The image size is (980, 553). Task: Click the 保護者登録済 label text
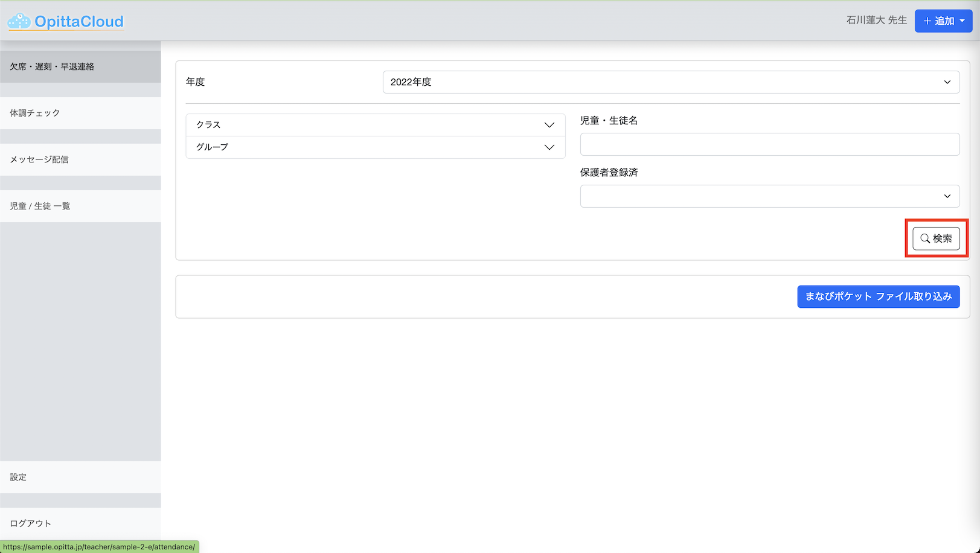[609, 172]
